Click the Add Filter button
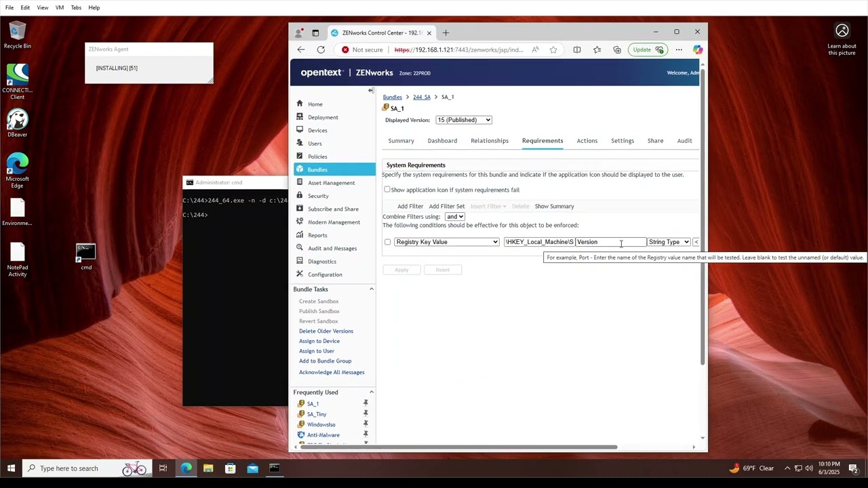The width and height of the screenshot is (868, 488). click(410, 206)
